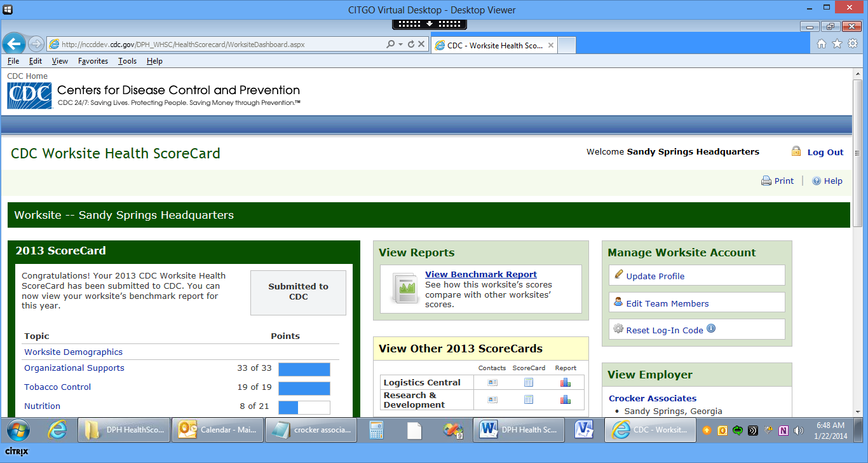
Task: Open the Worksite Demographics topic link
Action: pos(73,352)
